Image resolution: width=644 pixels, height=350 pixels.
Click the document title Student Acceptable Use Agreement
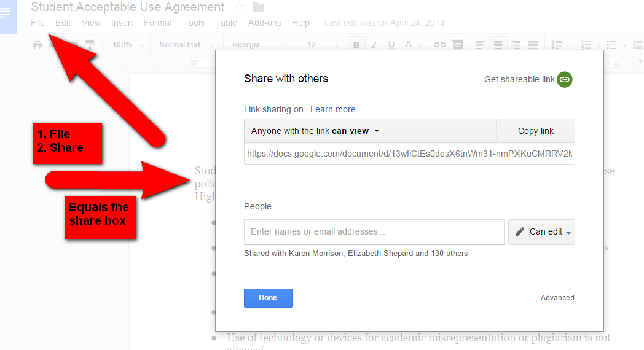[x=128, y=7]
